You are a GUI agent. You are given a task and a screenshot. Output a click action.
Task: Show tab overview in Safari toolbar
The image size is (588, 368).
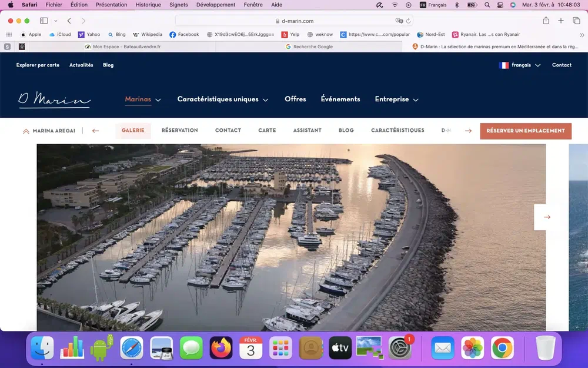coord(576,21)
